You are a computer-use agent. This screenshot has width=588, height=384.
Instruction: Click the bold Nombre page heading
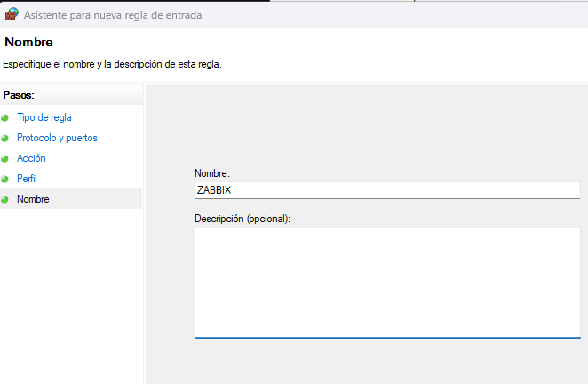29,42
